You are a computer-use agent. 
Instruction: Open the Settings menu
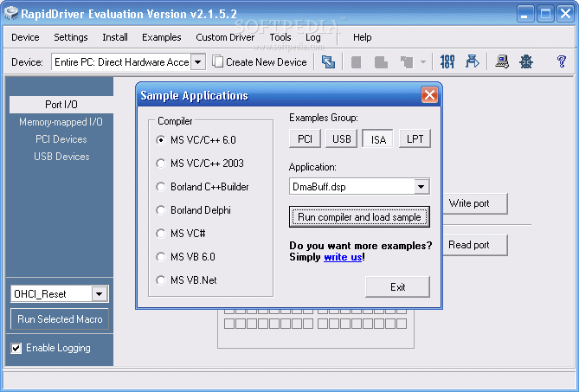71,37
